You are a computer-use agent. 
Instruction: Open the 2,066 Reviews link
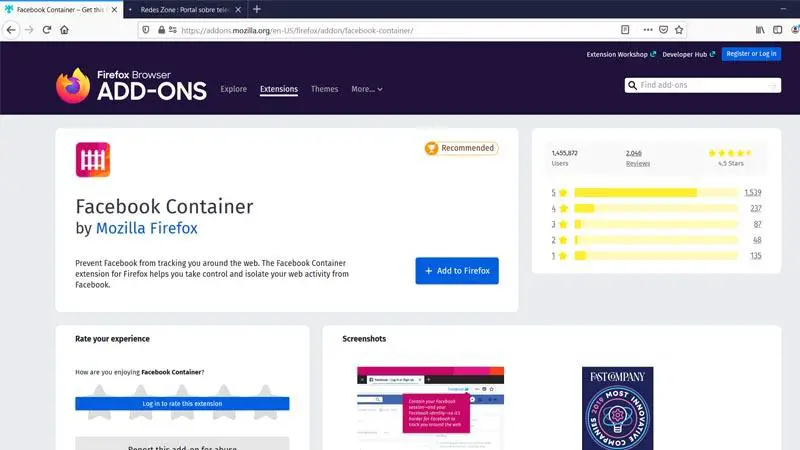click(x=638, y=158)
